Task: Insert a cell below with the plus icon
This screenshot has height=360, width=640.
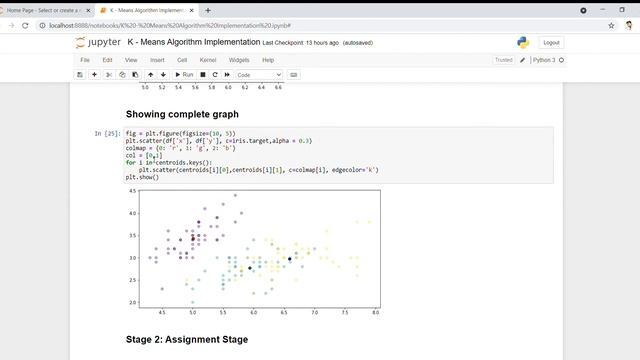Action: pyautogui.click(x=94, y=75)
